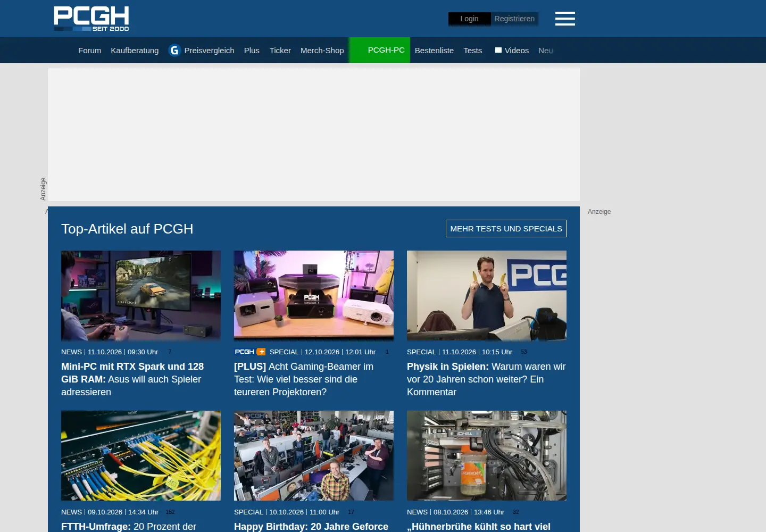Click the comment count 32 on Hühnerbrühe article
Image resolution: width=766 pixels, height=532 pixels.
click(x=516, y=512)
